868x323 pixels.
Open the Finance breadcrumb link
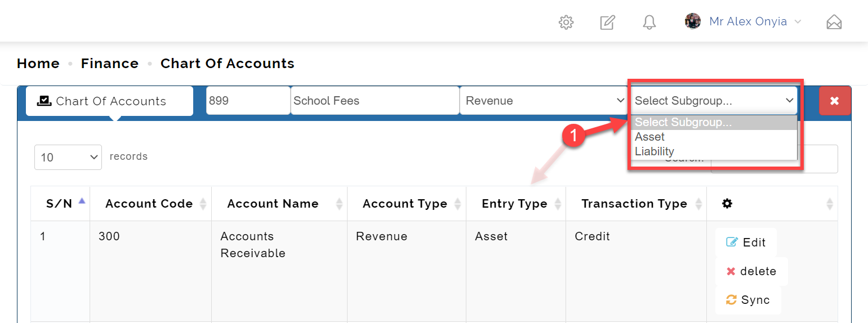coord(110,64)
